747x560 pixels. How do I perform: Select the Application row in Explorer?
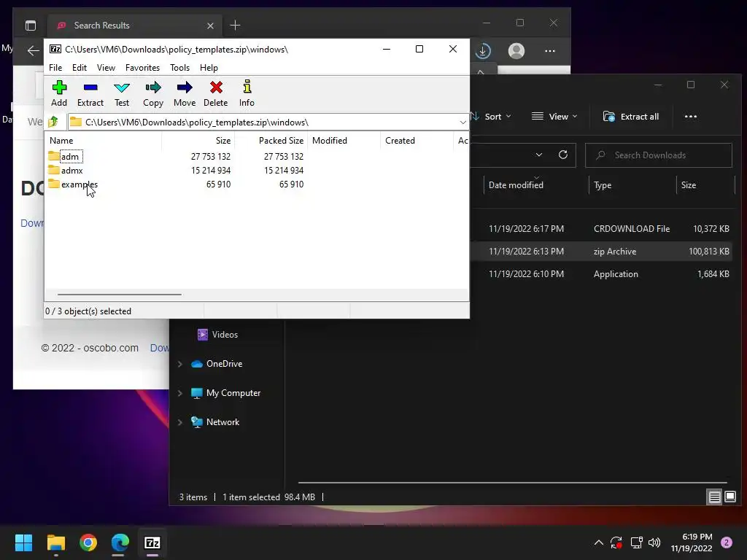[601, 274]
